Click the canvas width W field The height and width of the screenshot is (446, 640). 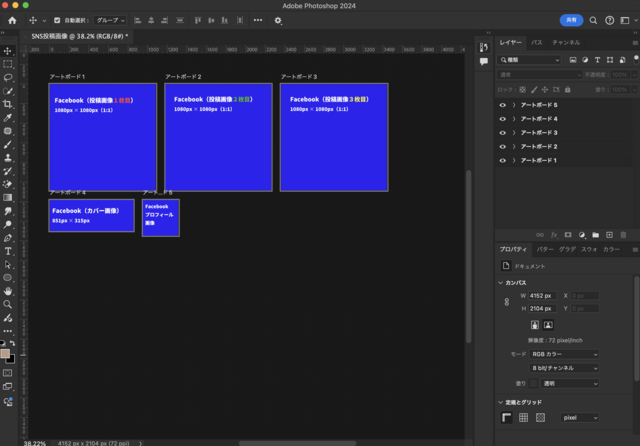pyautogui.click(x=542, y=296)
